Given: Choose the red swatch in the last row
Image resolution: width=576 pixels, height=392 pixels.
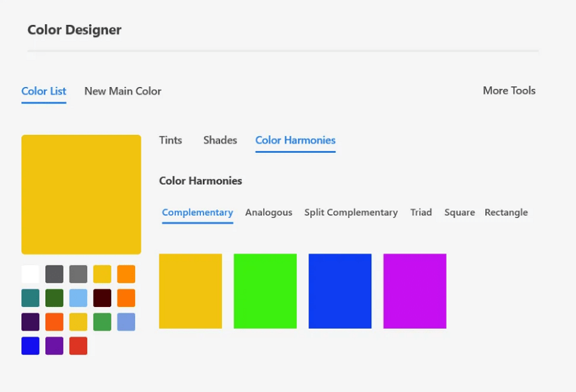Looking at the screenshot, I should [78, 346].
